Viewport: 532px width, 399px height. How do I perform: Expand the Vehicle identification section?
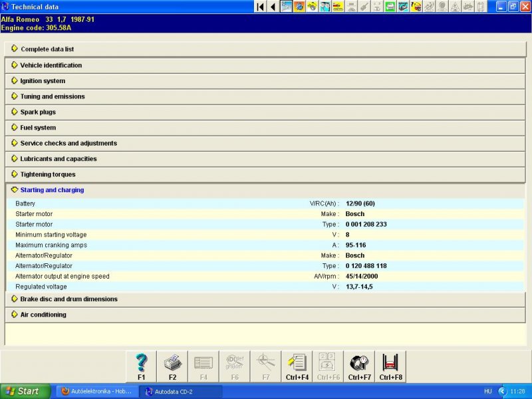tap(265, 65)
